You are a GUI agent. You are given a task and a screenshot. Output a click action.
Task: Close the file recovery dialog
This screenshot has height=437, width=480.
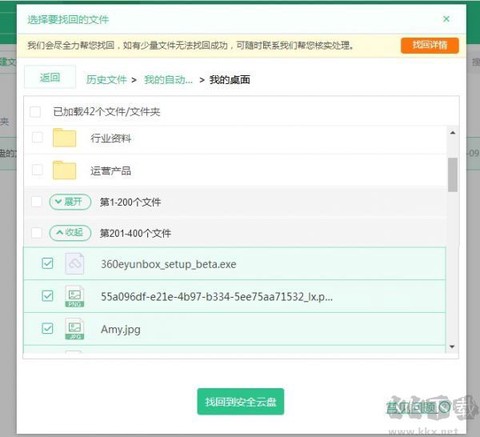(x=446, y=19)
